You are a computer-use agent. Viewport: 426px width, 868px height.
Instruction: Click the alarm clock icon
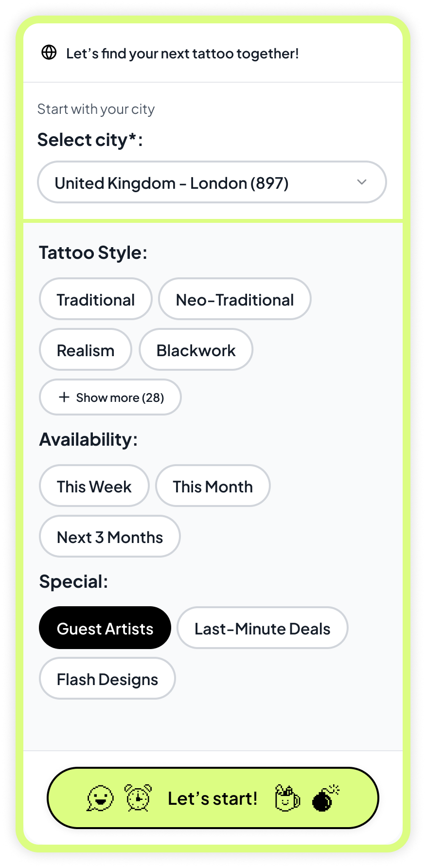pos(138,797)
